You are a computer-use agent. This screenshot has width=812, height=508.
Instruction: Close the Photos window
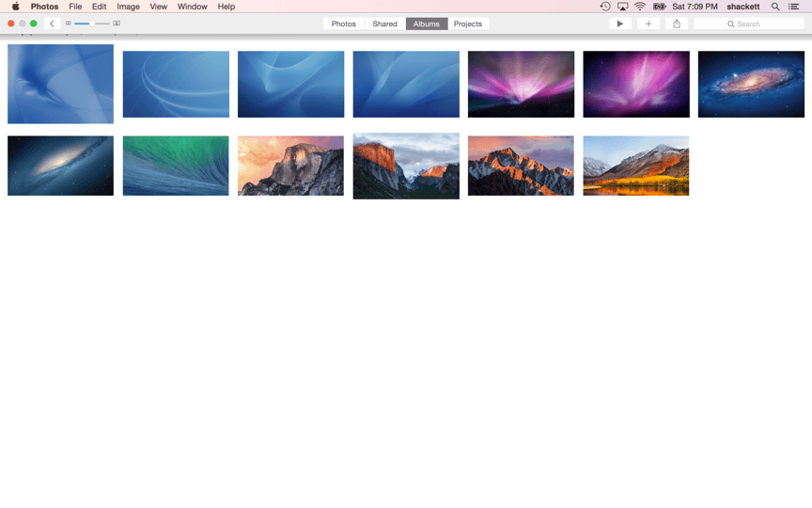pos(11,24)
